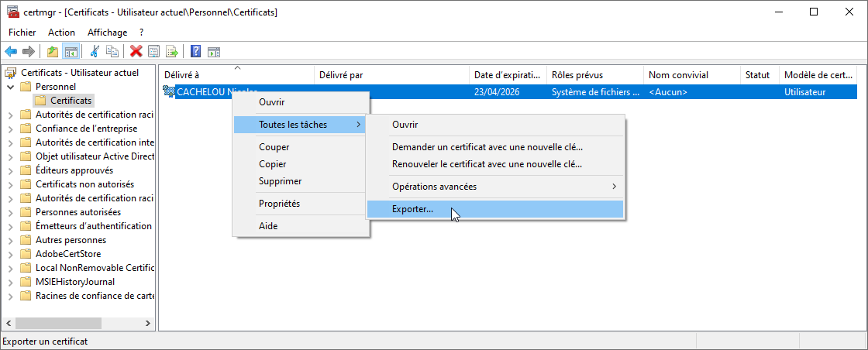
Task: Click the blue Back arrow in toolbar
Action: coord(11,52)
